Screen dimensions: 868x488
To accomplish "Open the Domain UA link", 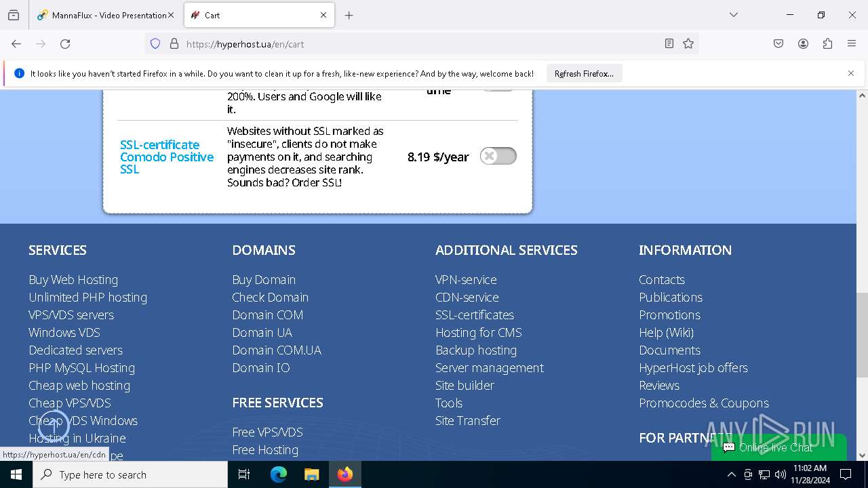I will 262,332.
